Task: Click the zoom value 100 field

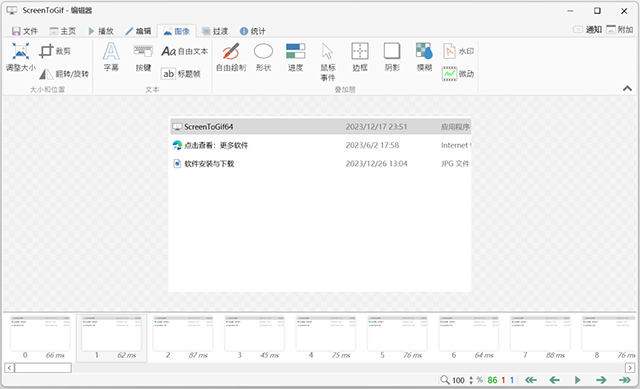Action: tap(458, 380)
